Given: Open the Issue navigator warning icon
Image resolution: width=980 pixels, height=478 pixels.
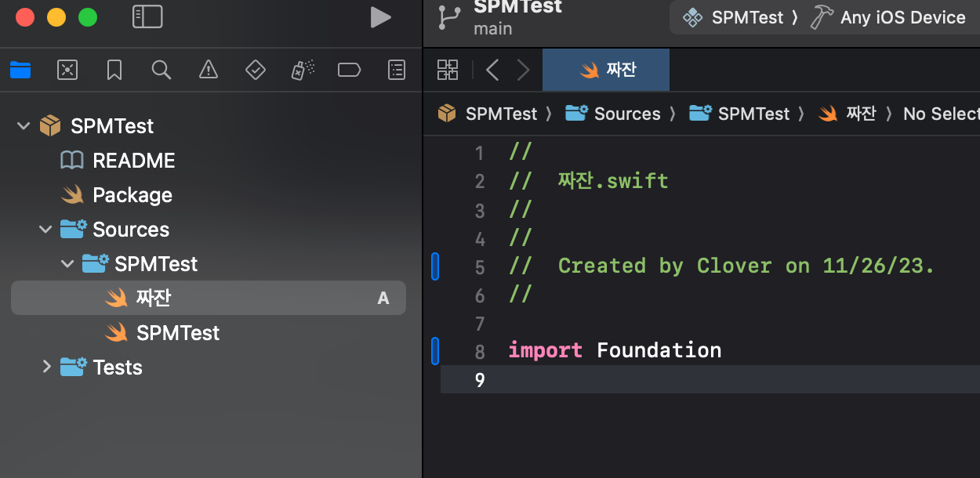Looking at the screenshot, I should (209, 71).
